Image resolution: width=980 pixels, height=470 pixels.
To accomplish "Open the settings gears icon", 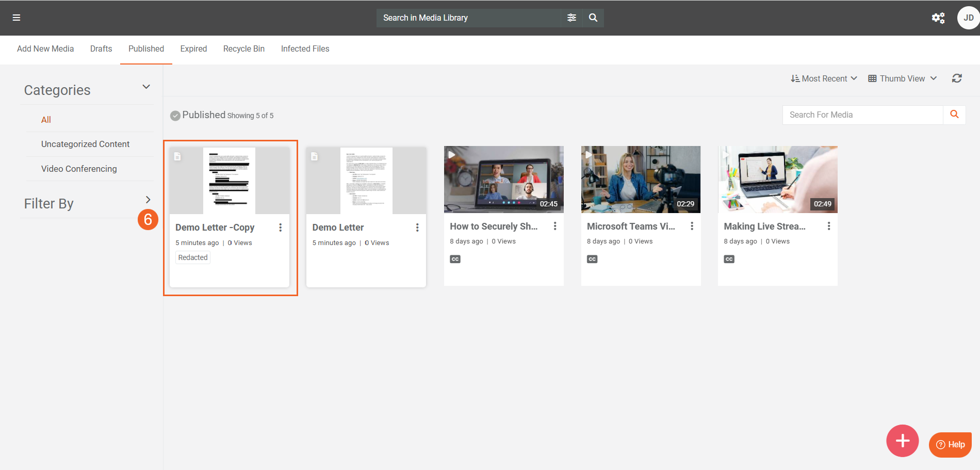I will pos(938,18).
